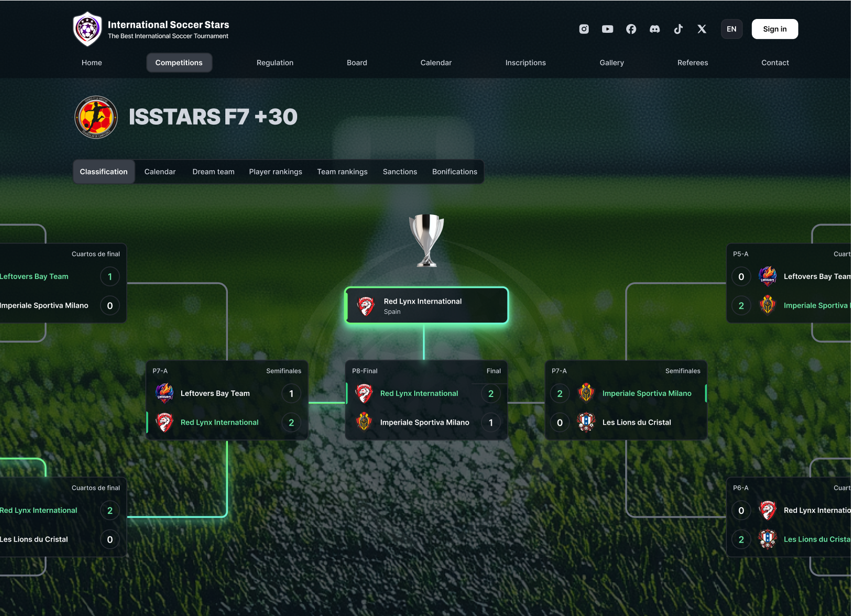Open the X (Twitter) icon

702,29
